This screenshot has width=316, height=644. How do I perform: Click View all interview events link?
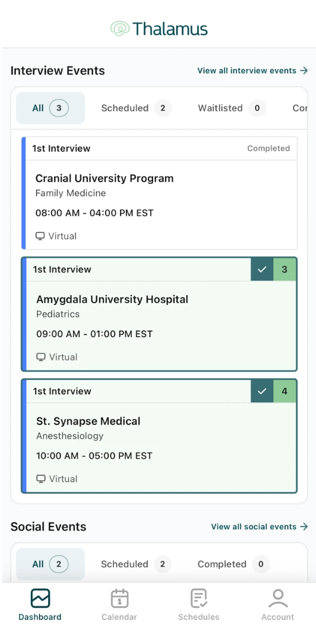[x=252, y=71]
